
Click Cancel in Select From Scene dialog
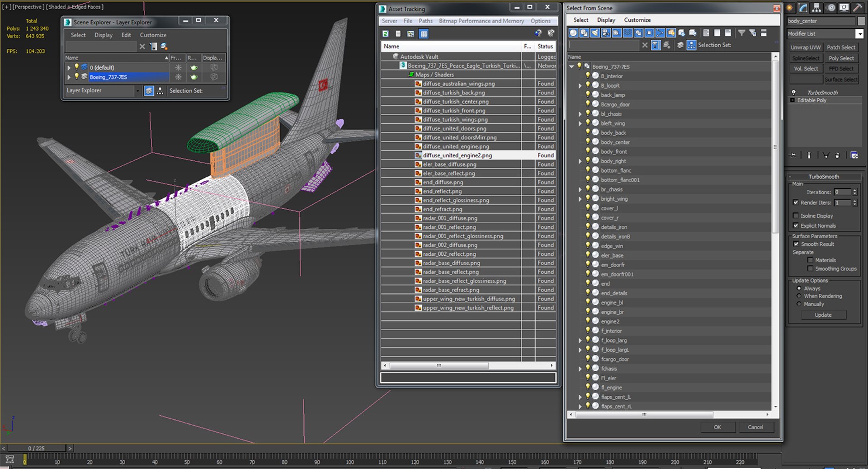click(755, 427)
